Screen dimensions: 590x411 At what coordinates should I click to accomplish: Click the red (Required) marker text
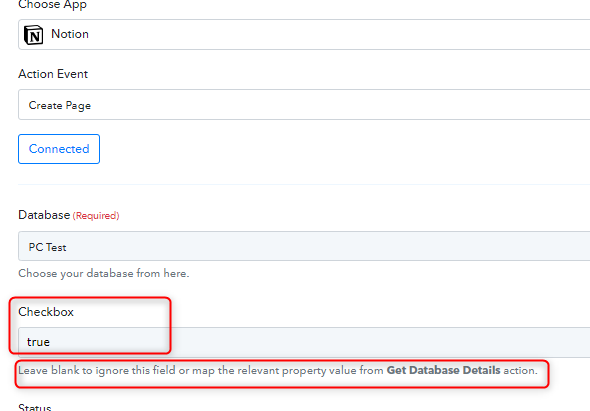coord(96,216)
